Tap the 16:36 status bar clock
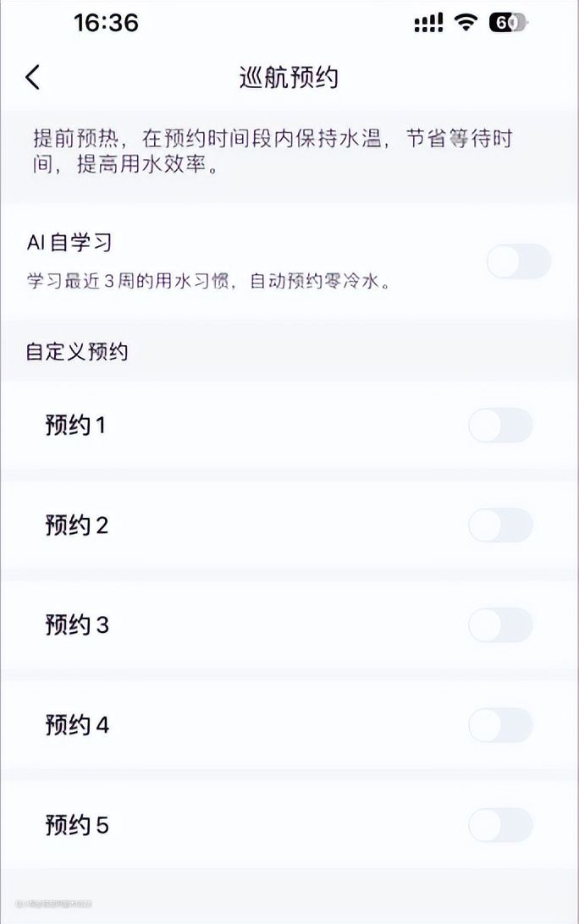This screenshot has width=579, height=924. [x=106, y=23]
